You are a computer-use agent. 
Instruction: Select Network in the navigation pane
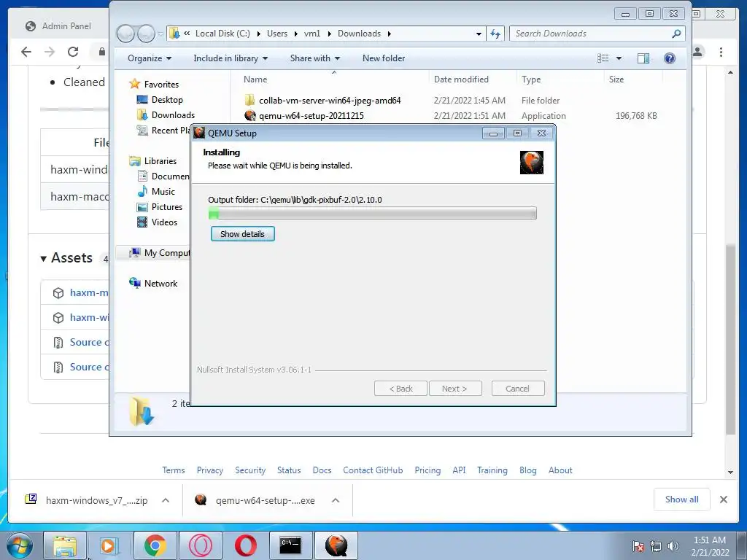[x=160, y=284]
